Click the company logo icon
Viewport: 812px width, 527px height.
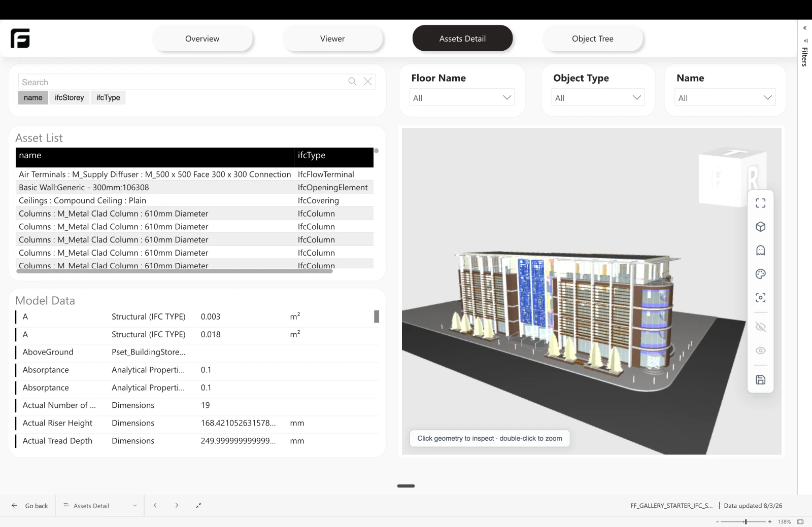click(20, 39)
